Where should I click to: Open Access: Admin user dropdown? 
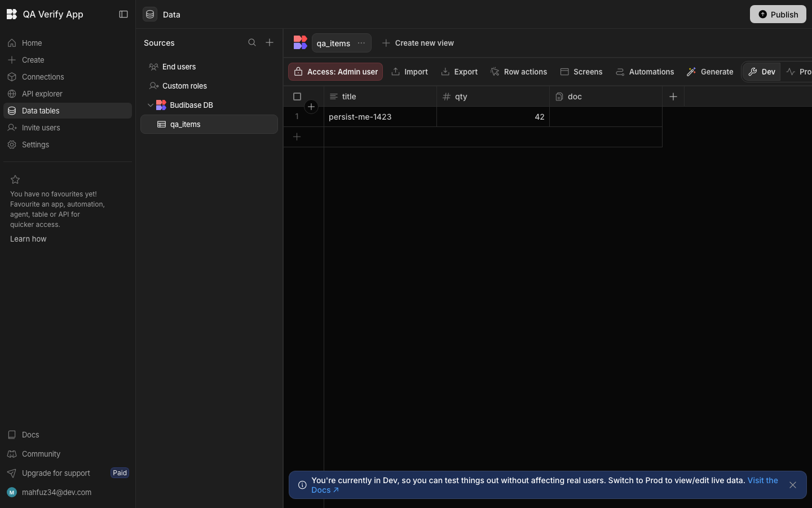336,72
